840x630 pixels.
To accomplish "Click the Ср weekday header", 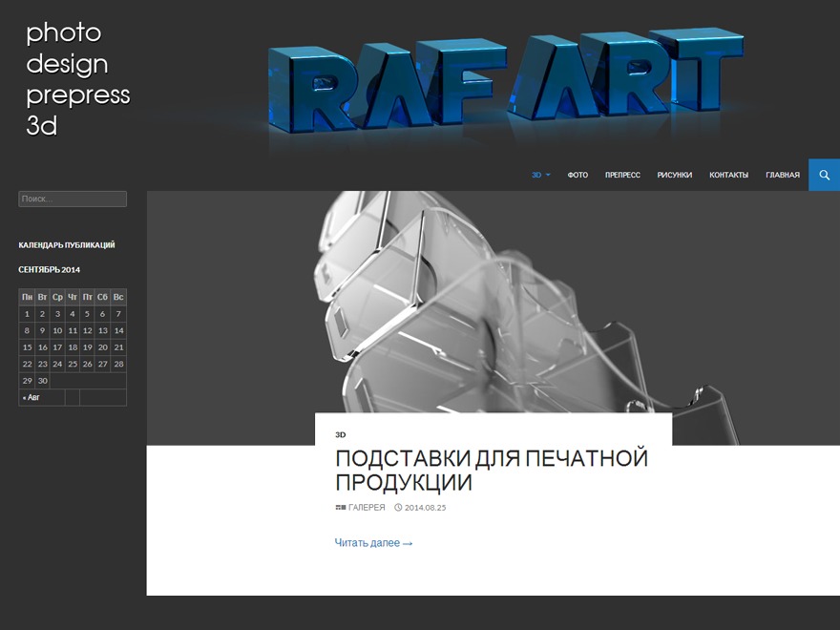I will pyautogui.click(x=57, y=297).
